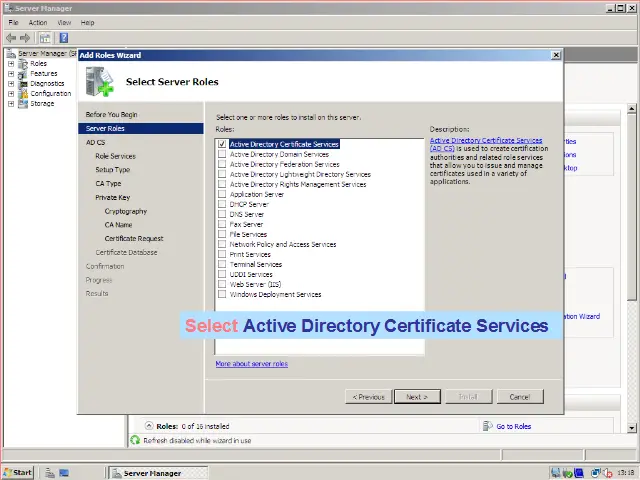Open the Windows Start button

click(17, 472)
